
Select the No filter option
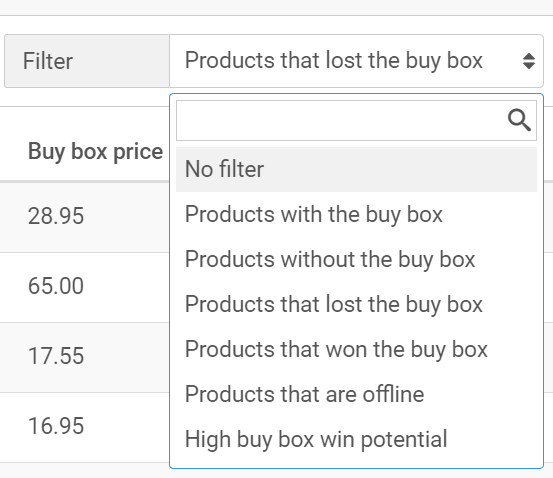(x=356, y=169)
